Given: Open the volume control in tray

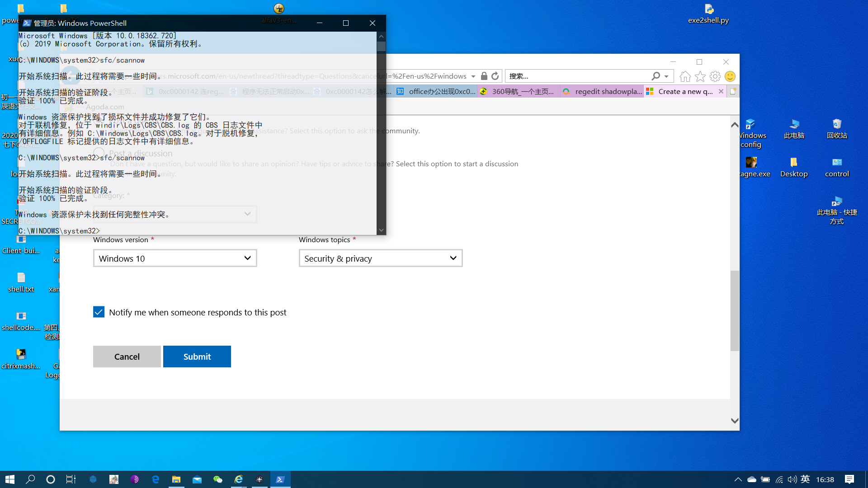Looking at the screenshot, I should coord(792,479).
